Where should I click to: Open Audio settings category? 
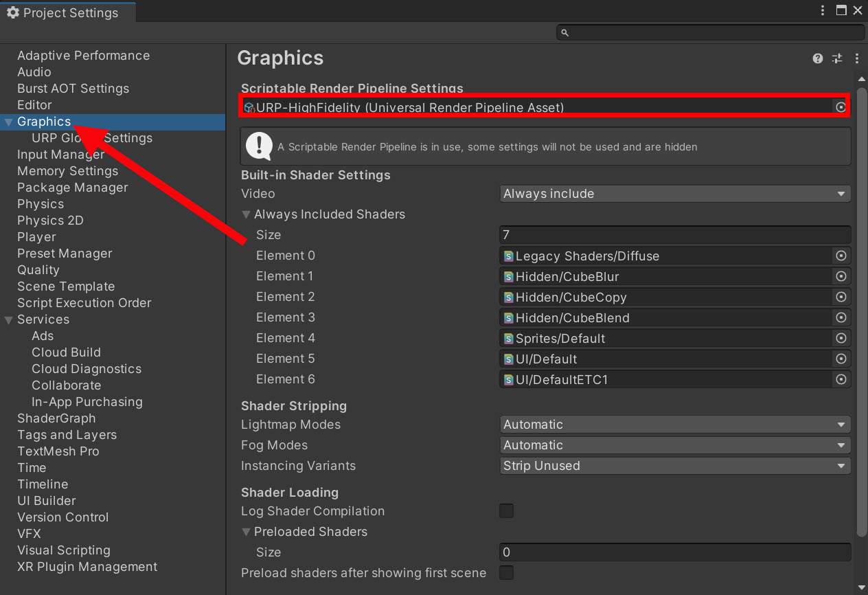pos(34,72)
